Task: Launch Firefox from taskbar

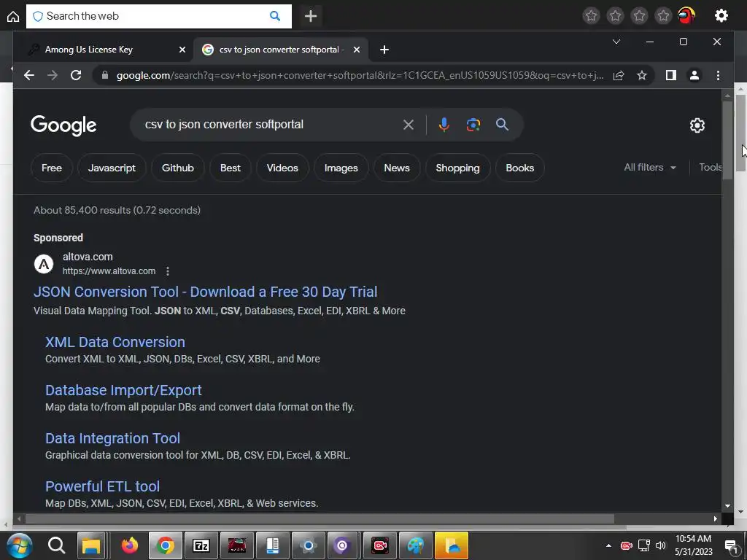Action: [x=130, y=545]
